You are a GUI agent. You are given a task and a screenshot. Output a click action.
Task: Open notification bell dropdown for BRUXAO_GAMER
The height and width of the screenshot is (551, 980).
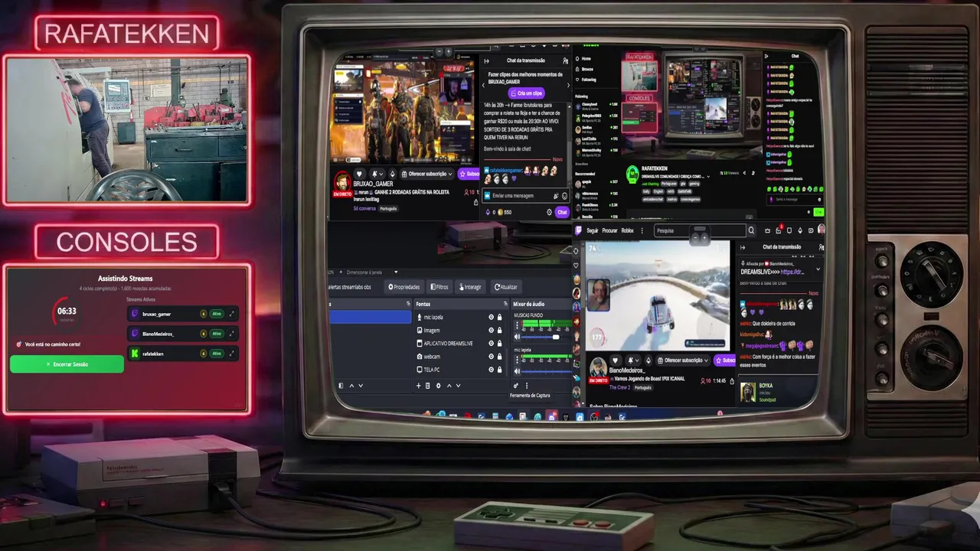point(377,174)
